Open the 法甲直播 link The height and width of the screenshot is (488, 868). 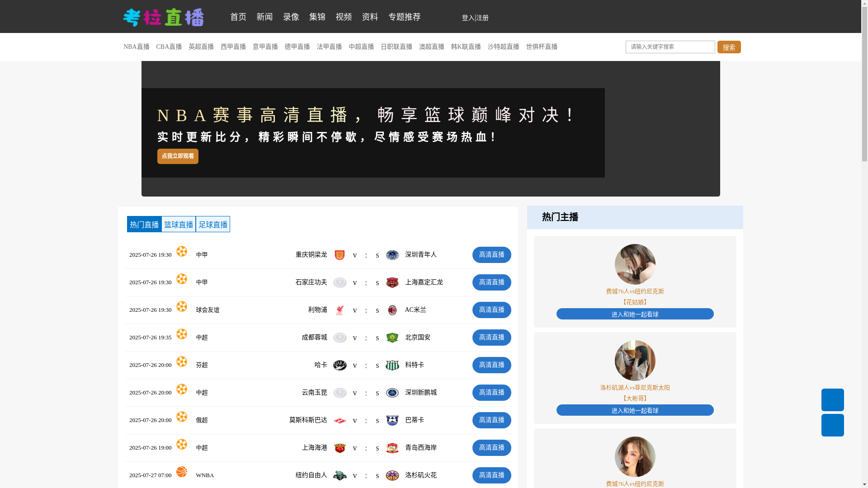(x=330, y=47)
